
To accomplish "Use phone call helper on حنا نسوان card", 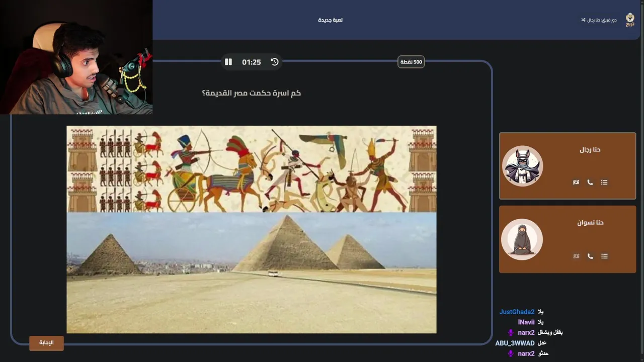I will click(590, 256).
